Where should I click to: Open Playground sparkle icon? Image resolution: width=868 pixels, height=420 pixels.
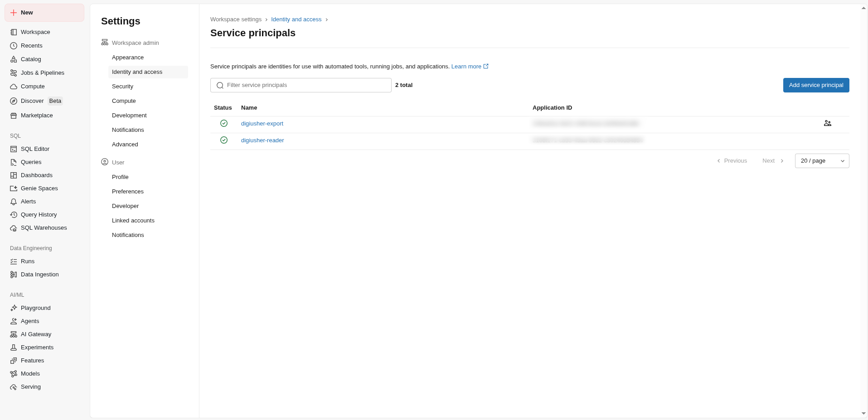tap(14, 308)
